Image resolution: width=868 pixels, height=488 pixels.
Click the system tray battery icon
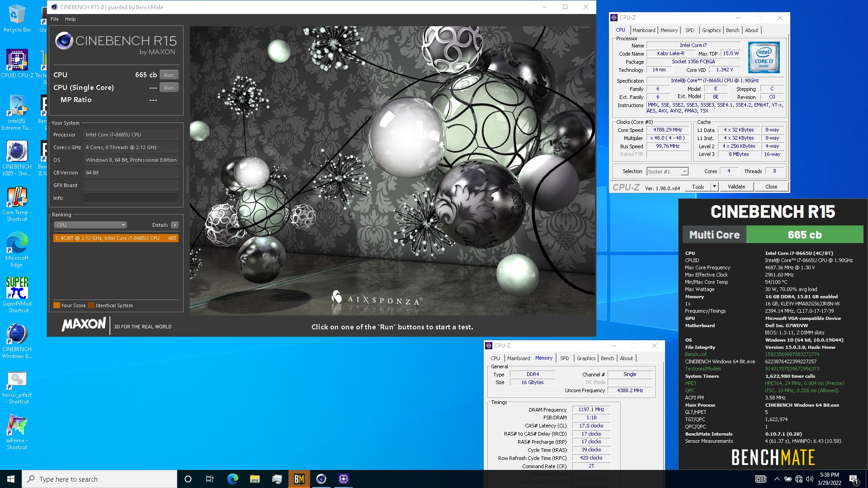pos(788,479)
